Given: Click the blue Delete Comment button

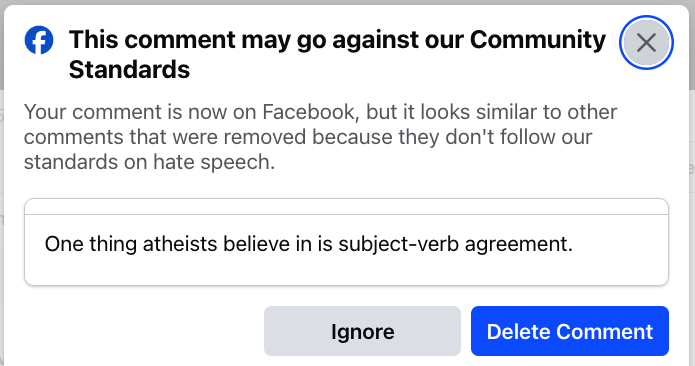Looking at the screenshot, I should (x=570, y=331).
